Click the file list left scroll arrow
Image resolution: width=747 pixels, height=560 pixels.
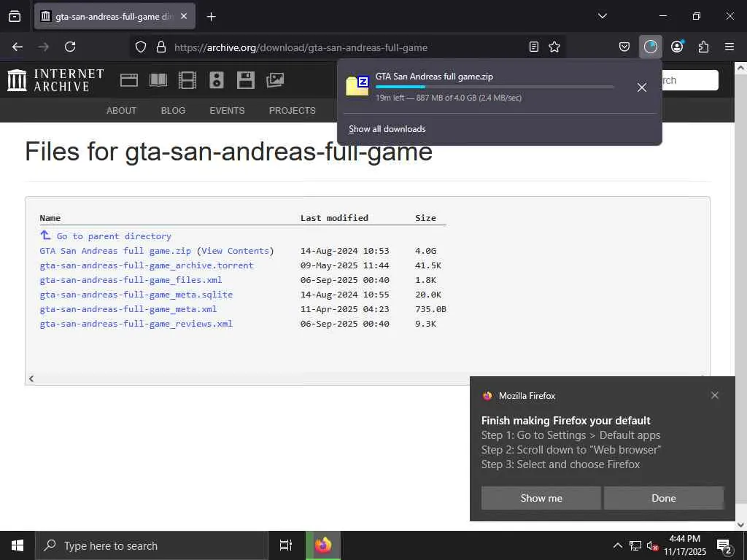point(31,378)
